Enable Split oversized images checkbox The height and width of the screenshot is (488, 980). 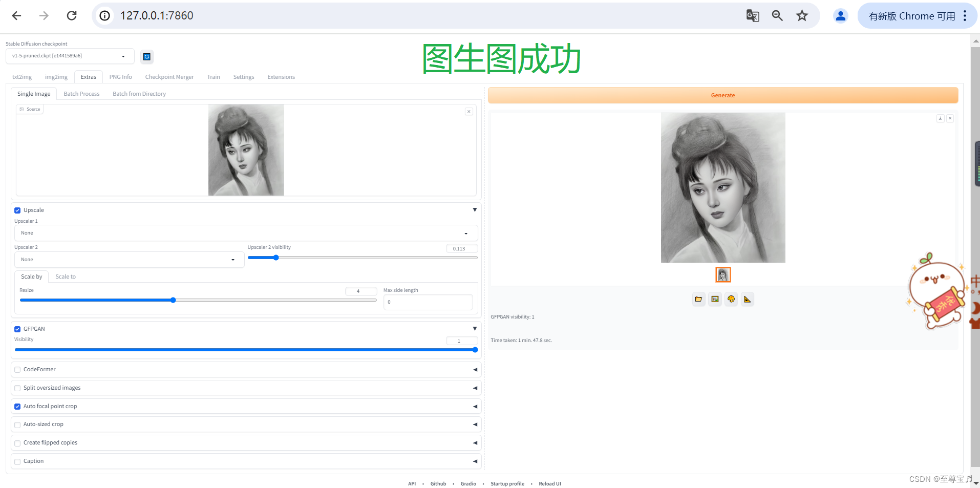coord(17,388)
